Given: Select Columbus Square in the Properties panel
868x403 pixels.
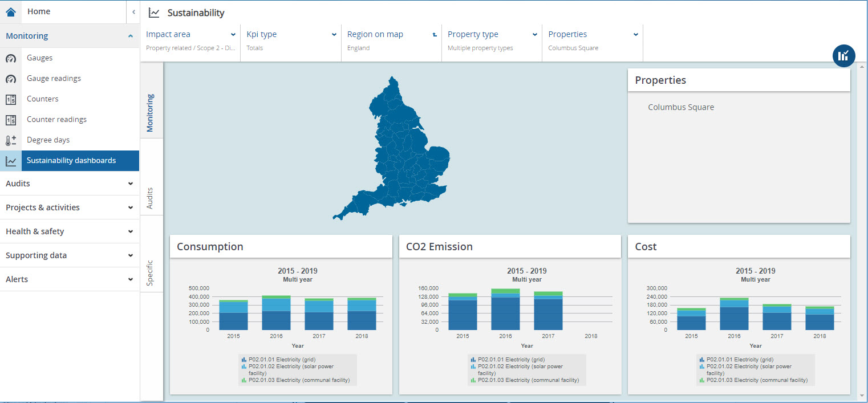Looking at the screenshot, I should [x=681, y=107].
